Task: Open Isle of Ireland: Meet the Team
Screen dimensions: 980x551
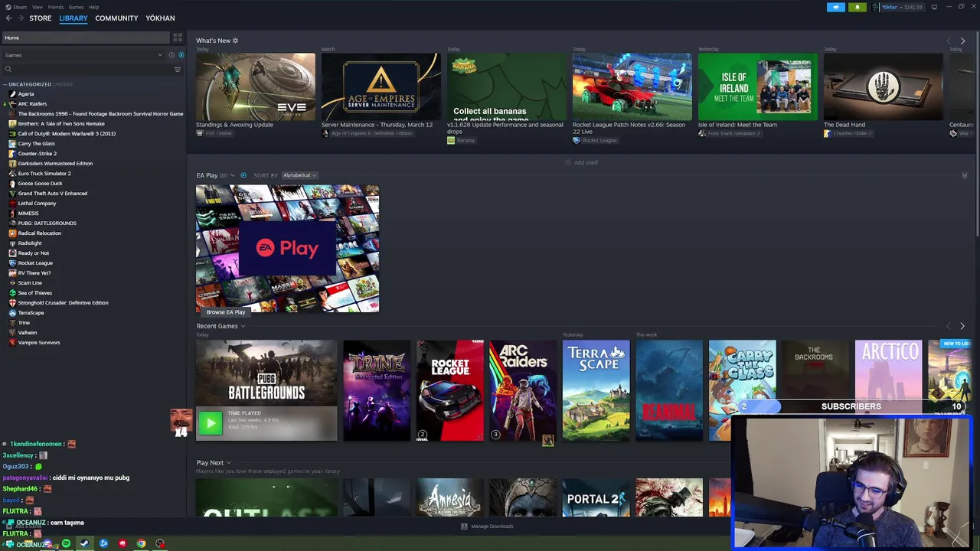Action: (757, 86)
